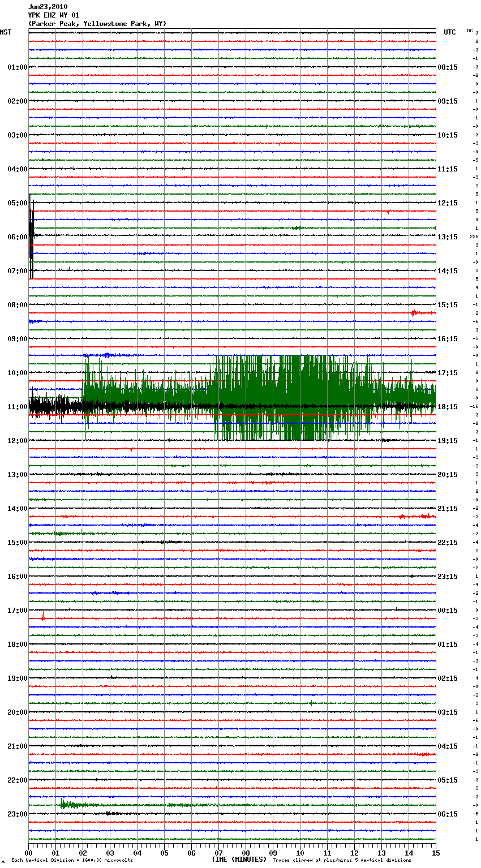Click the 08:15 UTC time label
The width and height of the screenshot is (481, 868).
click(447, 67)
